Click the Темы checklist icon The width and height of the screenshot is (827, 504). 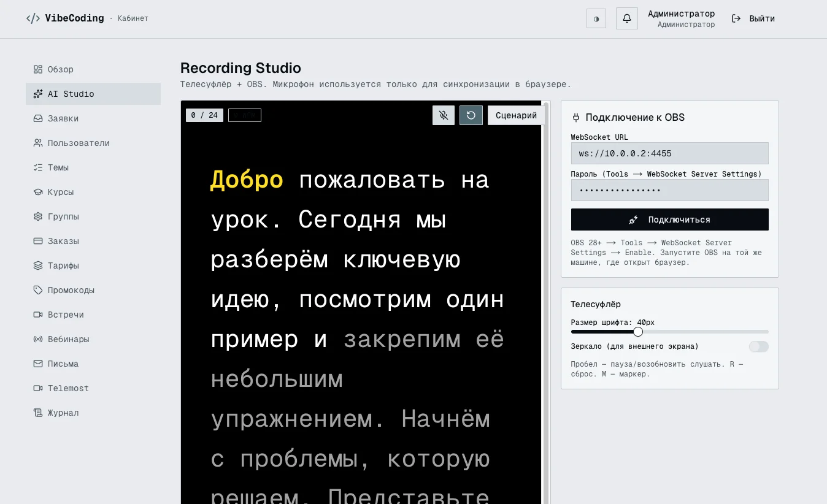(38, 167)
